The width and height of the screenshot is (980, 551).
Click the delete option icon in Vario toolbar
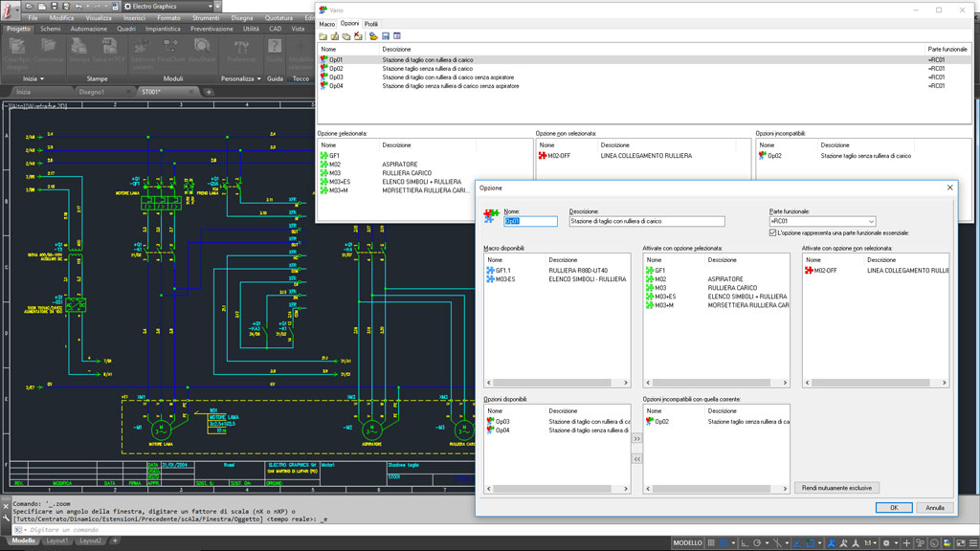pyautogui.click(x=358, y=35)
